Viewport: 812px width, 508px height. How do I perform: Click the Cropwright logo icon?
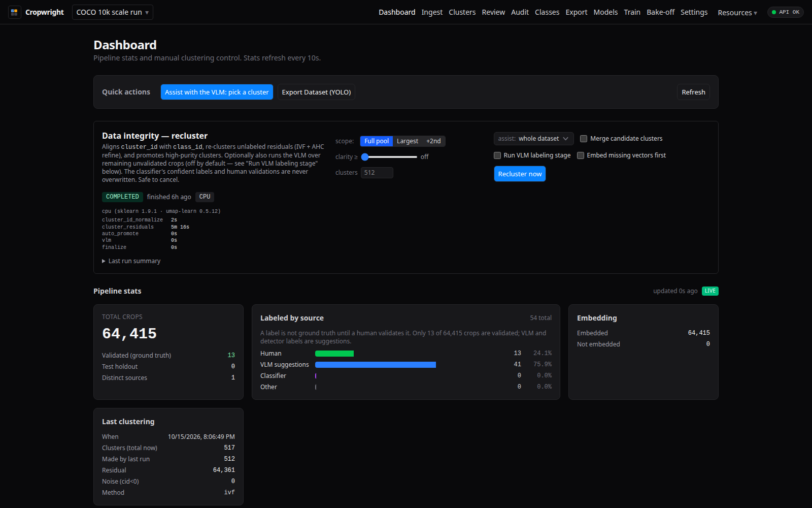(14, 12)
